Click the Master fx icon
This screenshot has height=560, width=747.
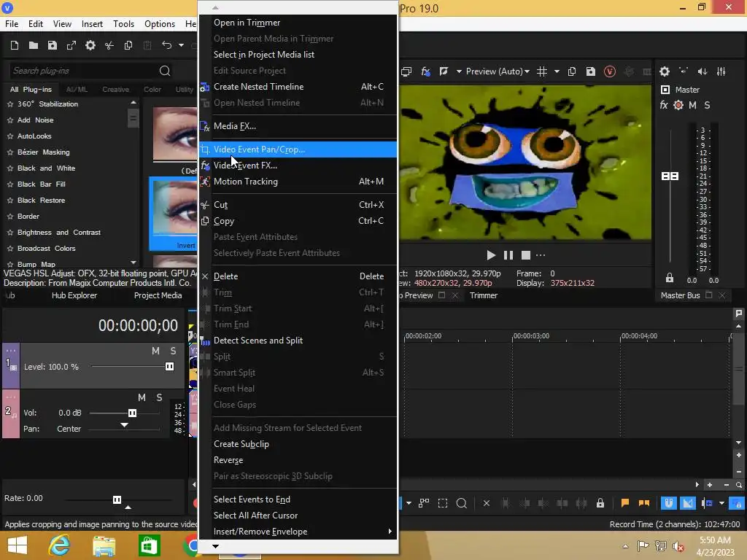coord(664,105)
